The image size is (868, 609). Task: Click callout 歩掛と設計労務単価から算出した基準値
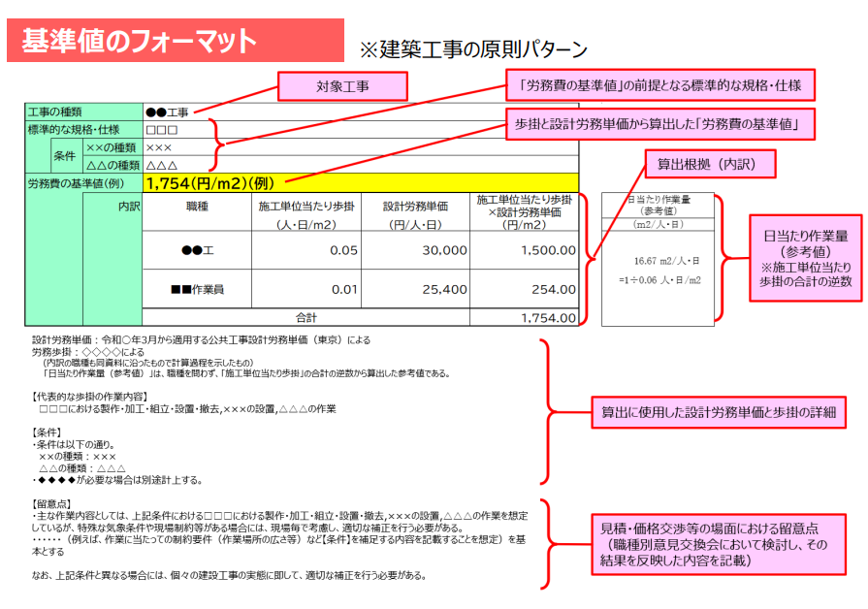(659, 123)
